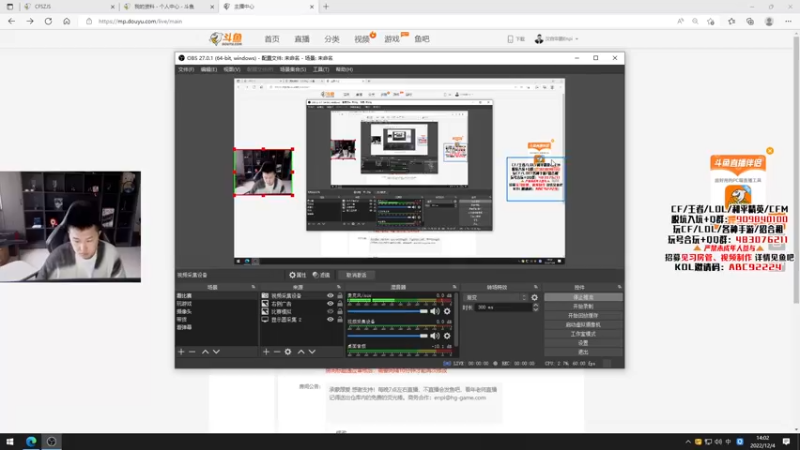Click the 开始回放缓存 replay buffer button

pos(583,315)
